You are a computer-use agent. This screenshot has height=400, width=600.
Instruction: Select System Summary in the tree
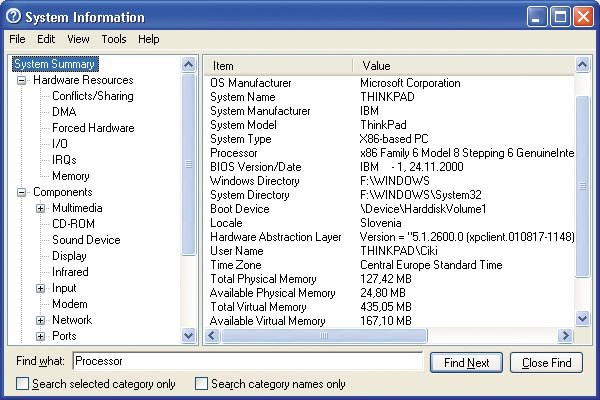point(55,64)
